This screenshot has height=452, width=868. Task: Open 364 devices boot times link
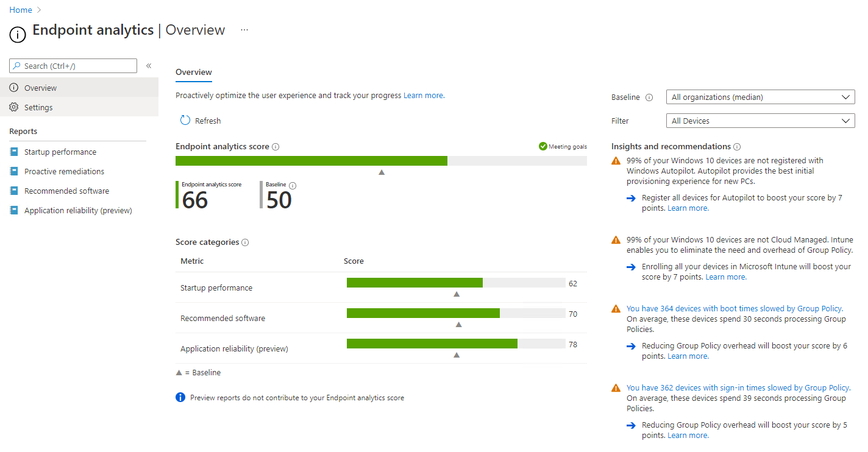(x=734, y=309)
